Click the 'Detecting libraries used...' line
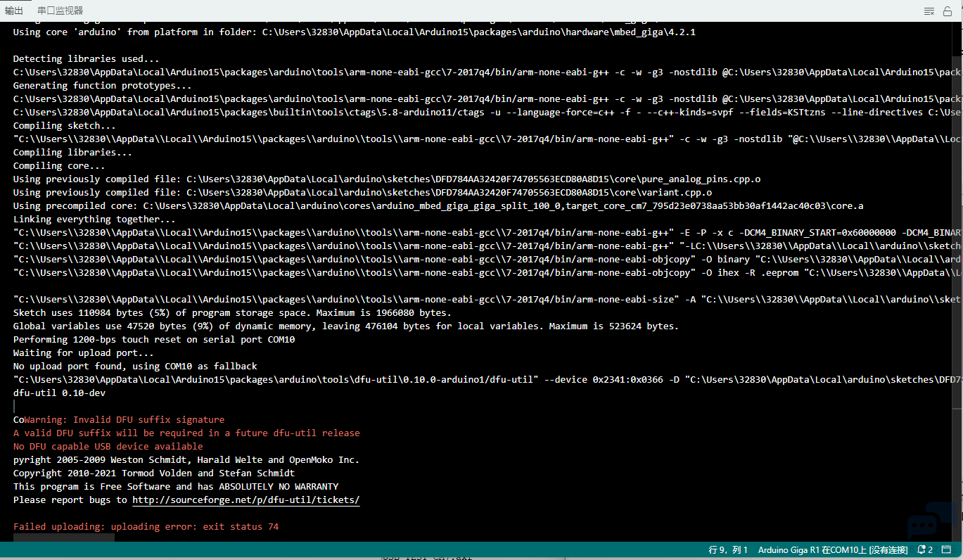This screenshot has width=963, height=560. pyautogui.click(x=86, y=59)
